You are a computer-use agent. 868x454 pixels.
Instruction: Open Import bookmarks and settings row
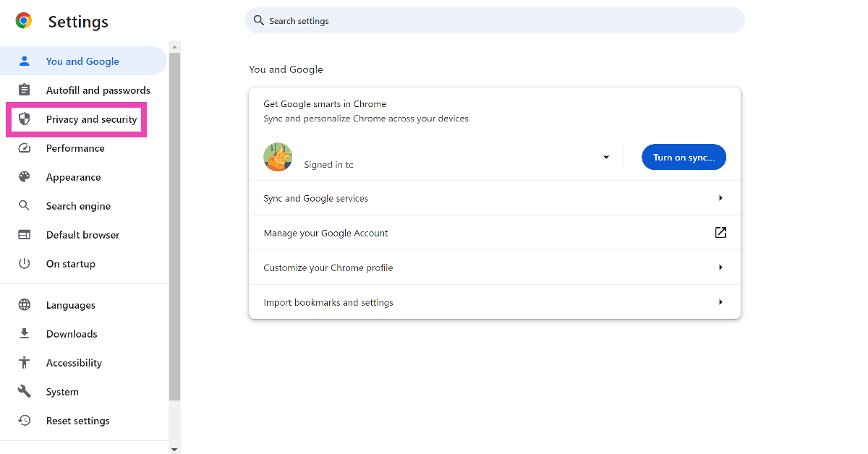495,302
